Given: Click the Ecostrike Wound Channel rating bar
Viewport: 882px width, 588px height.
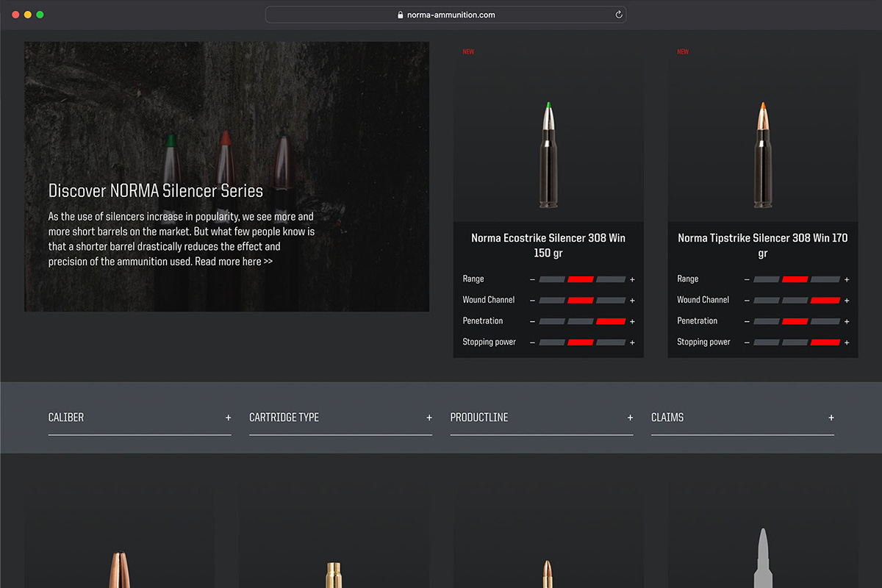Looking at the screenshot, I should click(582, 301).
